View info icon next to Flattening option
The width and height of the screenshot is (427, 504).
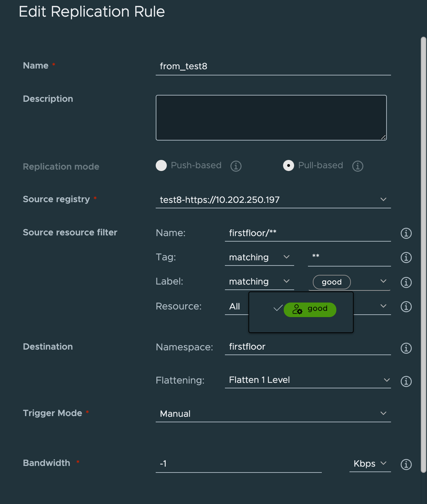(406, 381)
